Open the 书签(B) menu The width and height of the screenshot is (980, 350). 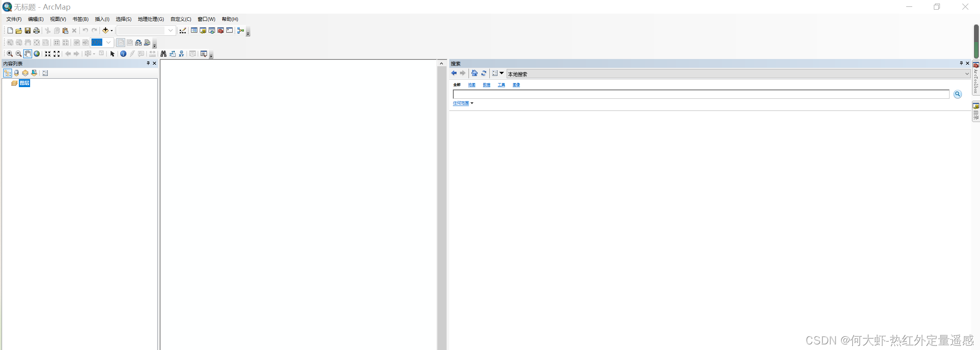click(81, 19)
